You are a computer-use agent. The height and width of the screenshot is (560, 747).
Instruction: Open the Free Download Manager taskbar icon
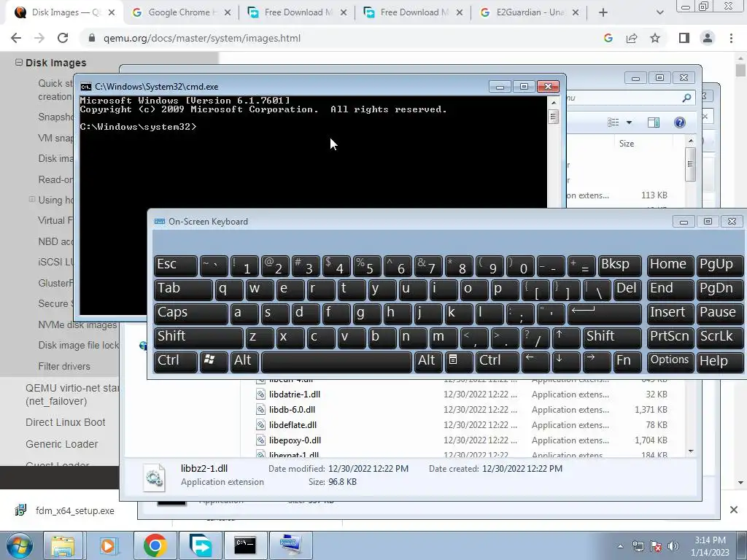(x=200, y=545)
